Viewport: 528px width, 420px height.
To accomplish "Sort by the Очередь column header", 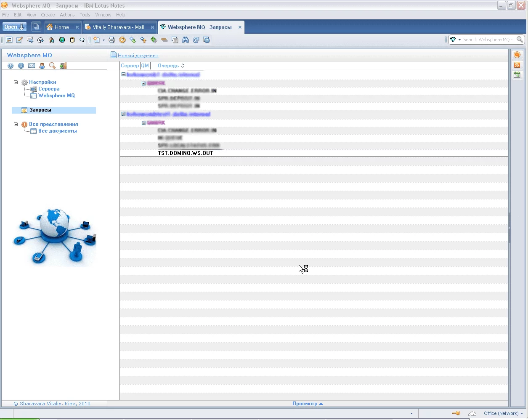I will 168,66.
